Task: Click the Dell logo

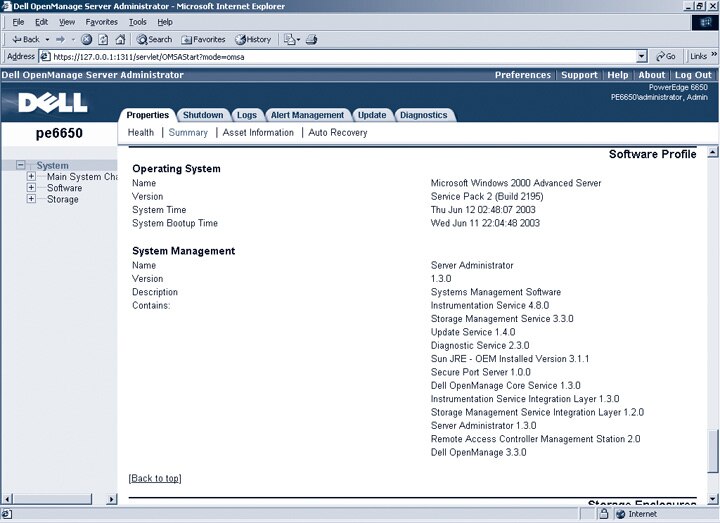Action: tap(53, 102)
